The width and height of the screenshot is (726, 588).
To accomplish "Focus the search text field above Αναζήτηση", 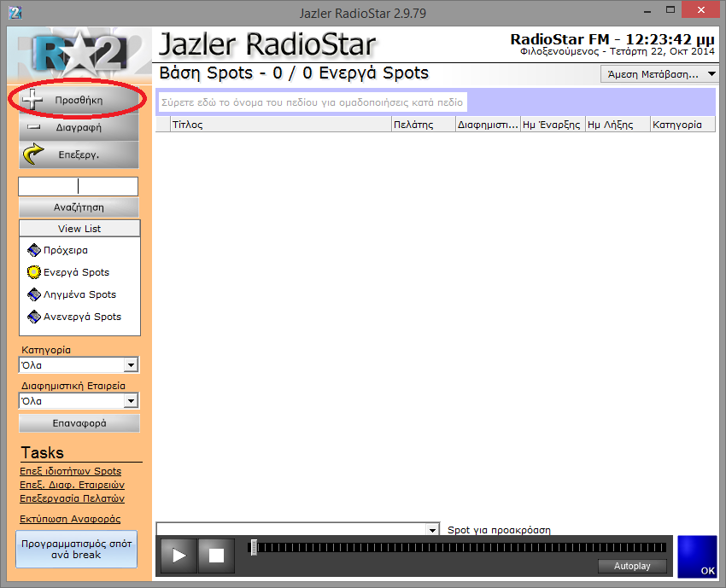I will coord(79,186).
